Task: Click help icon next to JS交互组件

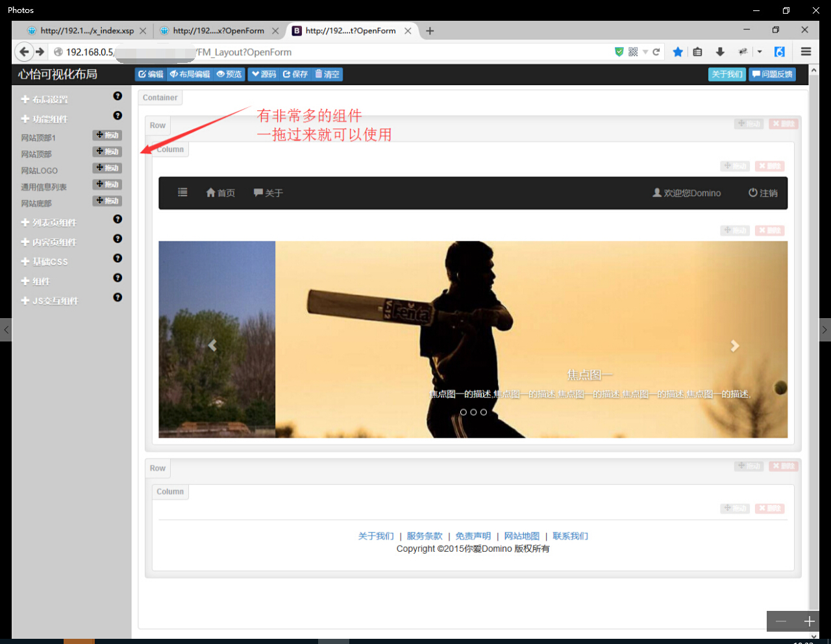Action: click(118, 297)
